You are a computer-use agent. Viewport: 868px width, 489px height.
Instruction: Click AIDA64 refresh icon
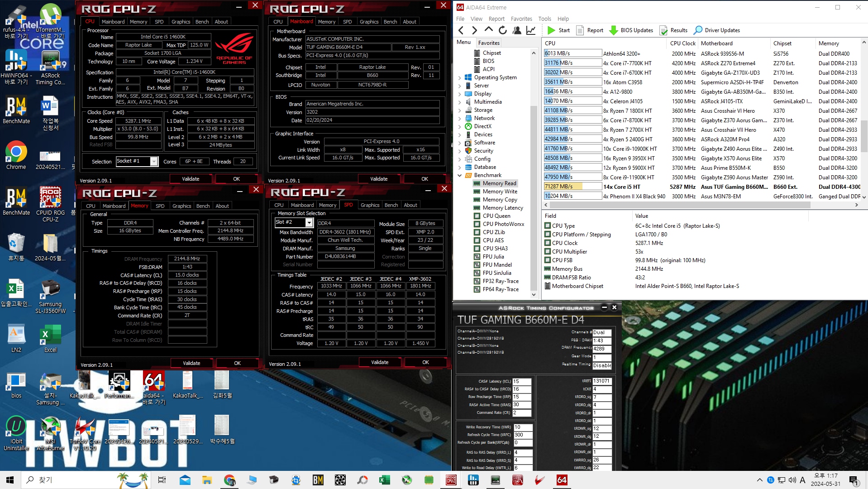pos(502,30)
